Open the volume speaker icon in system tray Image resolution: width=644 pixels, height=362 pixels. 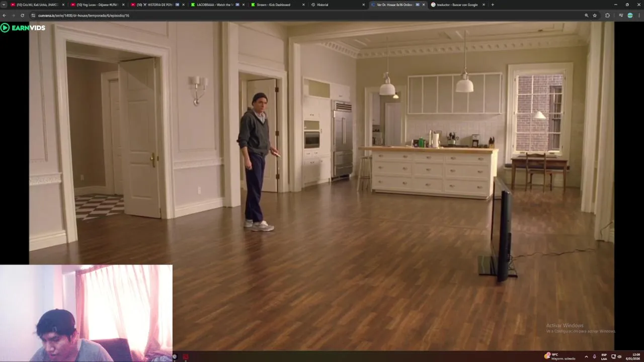pos(619,356)
